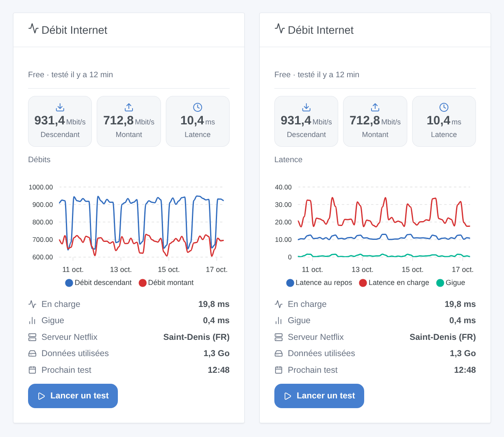
Task: Click the Latence chart heading in the right card
Action: coord(288,160)
